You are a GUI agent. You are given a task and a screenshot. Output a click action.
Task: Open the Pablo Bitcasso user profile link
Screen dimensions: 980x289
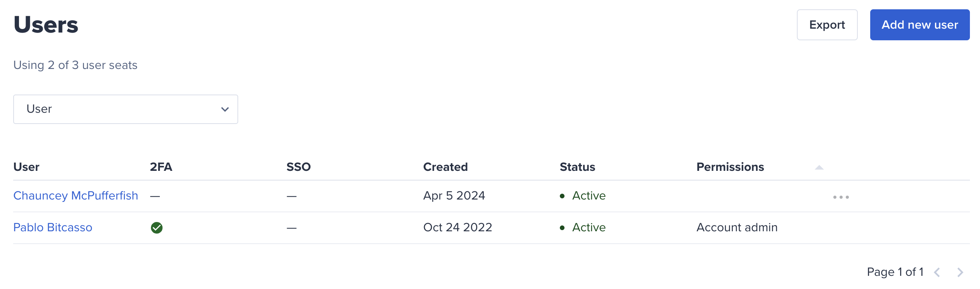pos(53,227)
